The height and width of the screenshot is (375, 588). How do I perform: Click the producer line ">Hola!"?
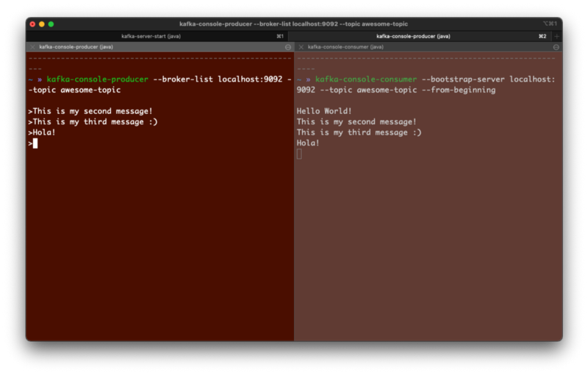click(42, 132)
